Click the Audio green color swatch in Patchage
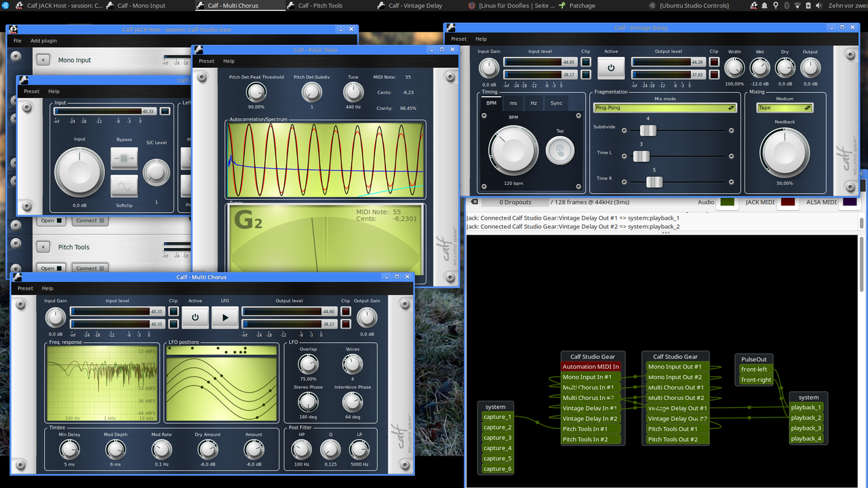The height and width of the screenshot is (488, 868). point(728,202)
